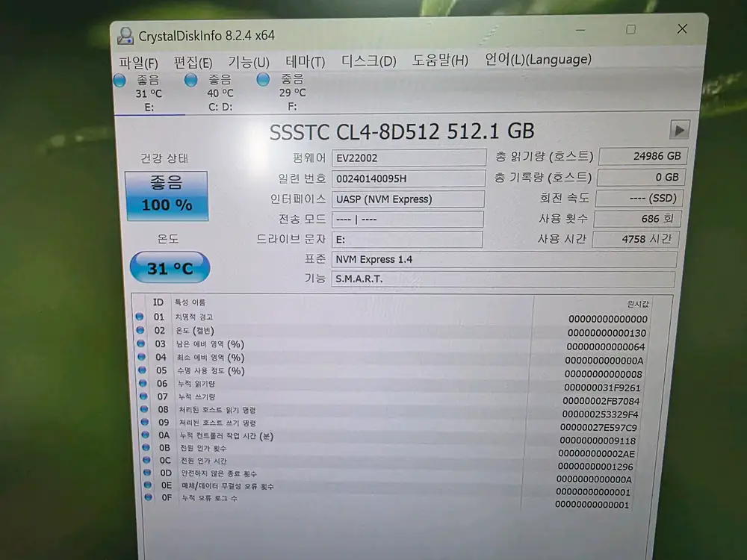This screenshot has width=747, height=560.
Task: Click the blue status dot of attribute 03
Action: (x=141, y=343)
